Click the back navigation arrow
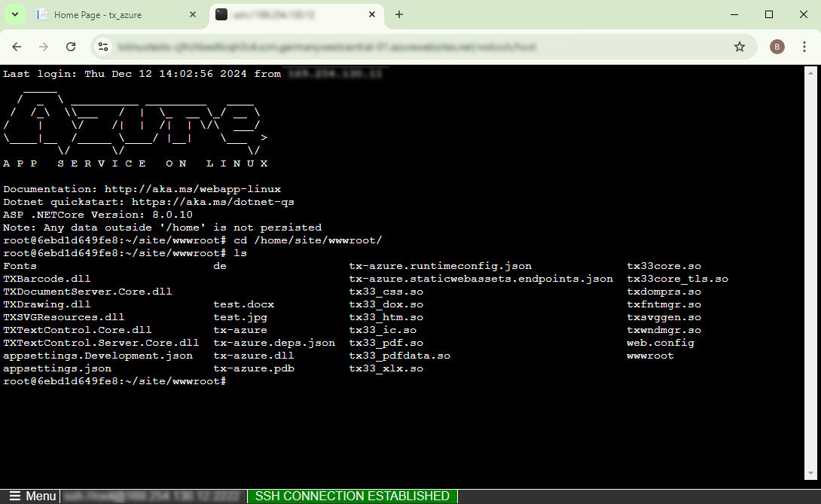821x504 pixels. (17, 46)
